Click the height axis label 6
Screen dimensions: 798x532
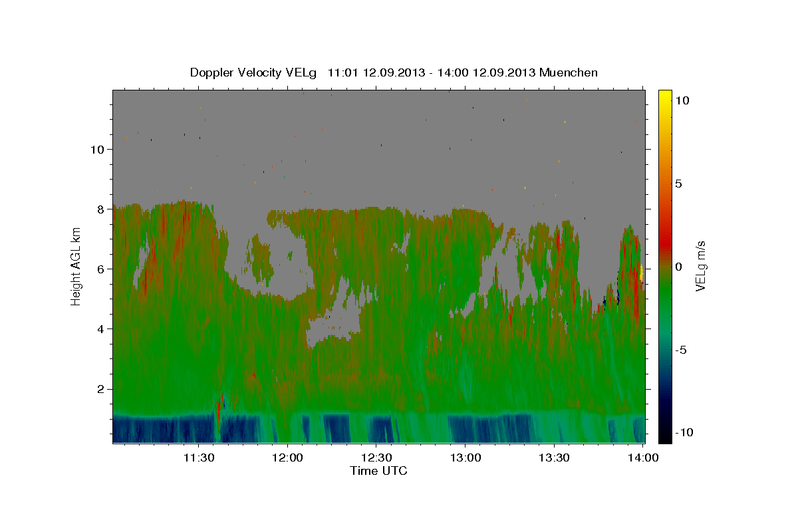tap(99, 269)
